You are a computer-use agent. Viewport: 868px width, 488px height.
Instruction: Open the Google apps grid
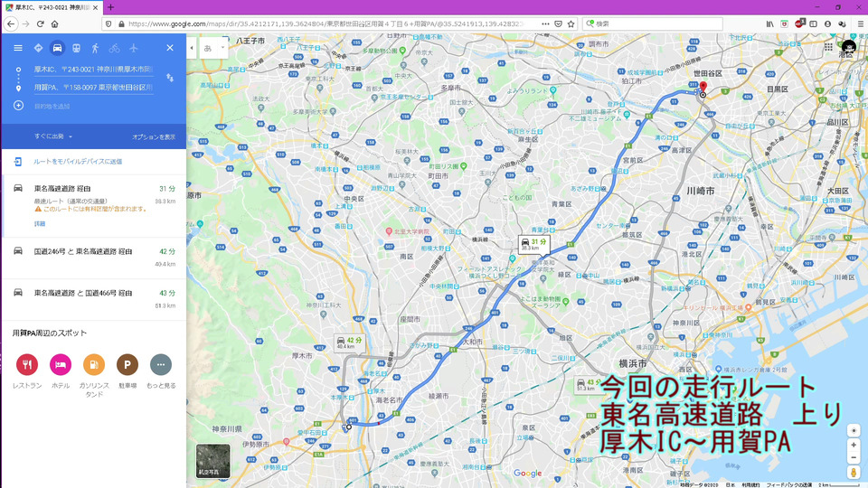[x=828, y=48]
